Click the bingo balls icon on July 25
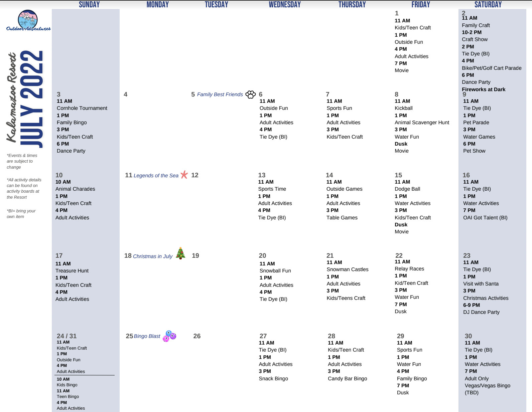Screen dimensions: 532x412 click(169, 336)
